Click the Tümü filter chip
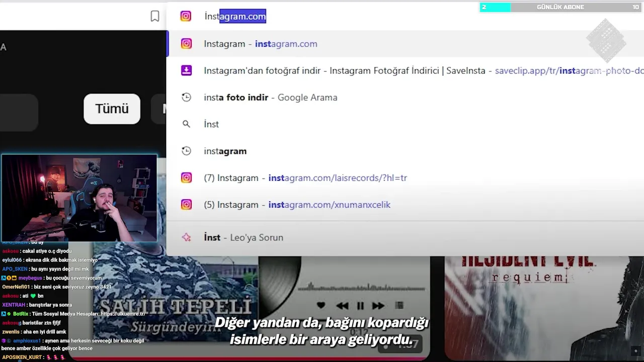 pos(112,109)
